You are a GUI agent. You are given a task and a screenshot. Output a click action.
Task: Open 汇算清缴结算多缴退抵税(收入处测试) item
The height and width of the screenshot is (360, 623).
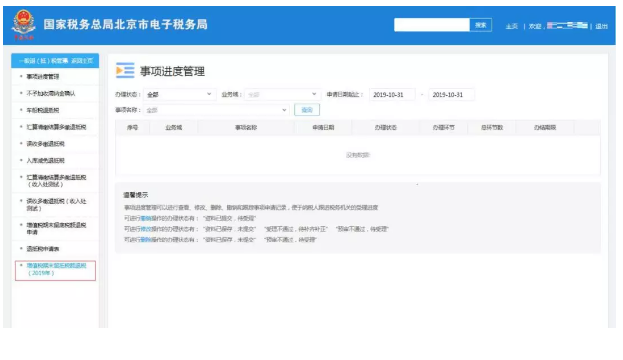point(56,181)
